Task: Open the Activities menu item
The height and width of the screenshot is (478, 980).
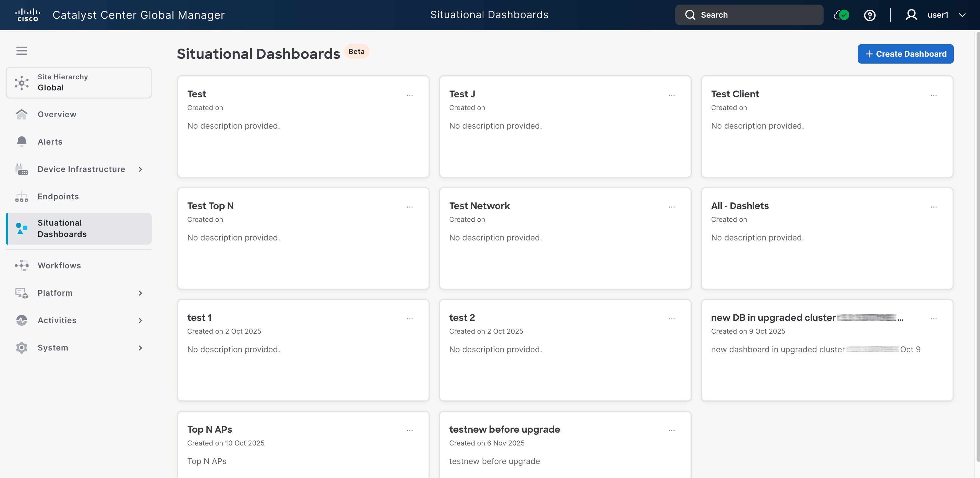Action: 57,320
